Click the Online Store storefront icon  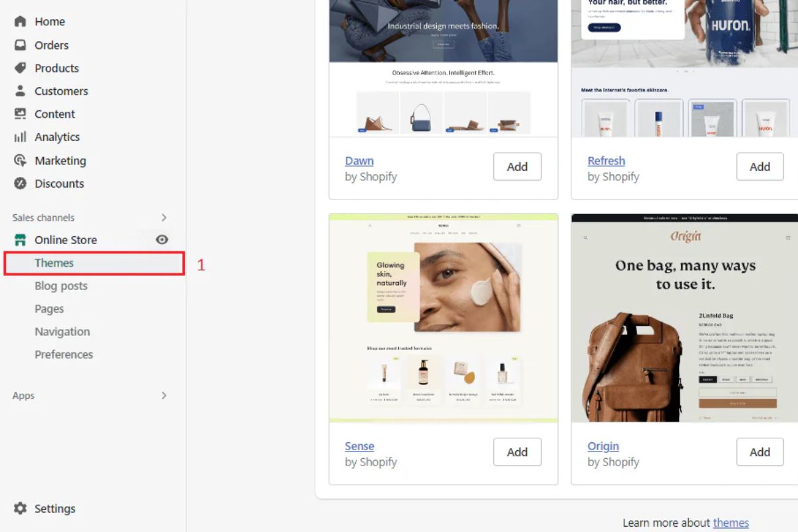[20, 239]
